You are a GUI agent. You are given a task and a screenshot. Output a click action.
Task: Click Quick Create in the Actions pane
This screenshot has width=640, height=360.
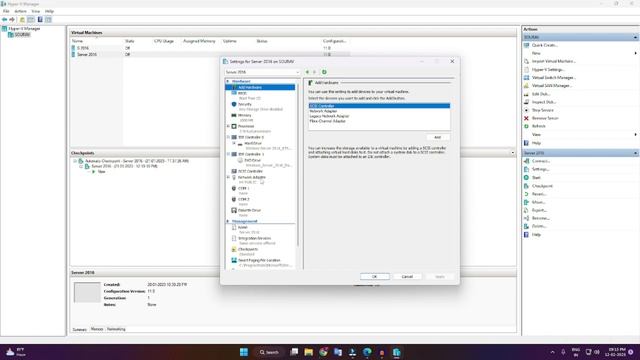(x=545, y=45)
